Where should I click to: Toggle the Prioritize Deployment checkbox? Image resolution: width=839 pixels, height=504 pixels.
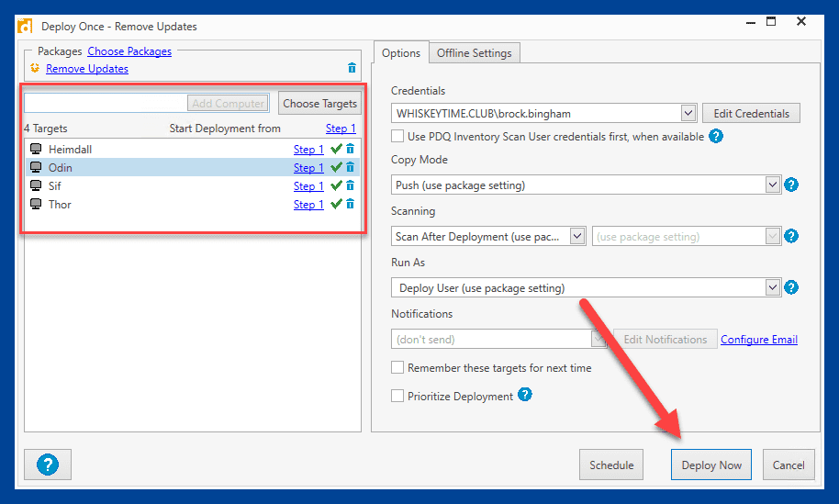(397, 396)
